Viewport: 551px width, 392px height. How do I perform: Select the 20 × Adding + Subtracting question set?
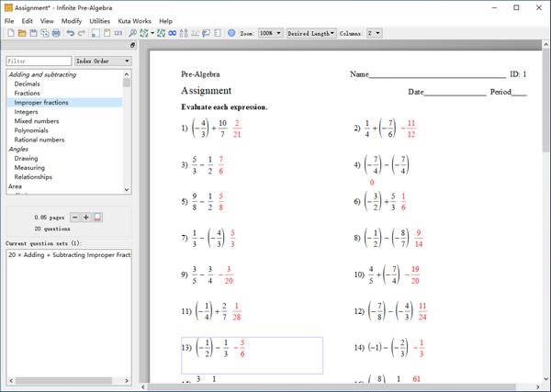coord(69,254)
